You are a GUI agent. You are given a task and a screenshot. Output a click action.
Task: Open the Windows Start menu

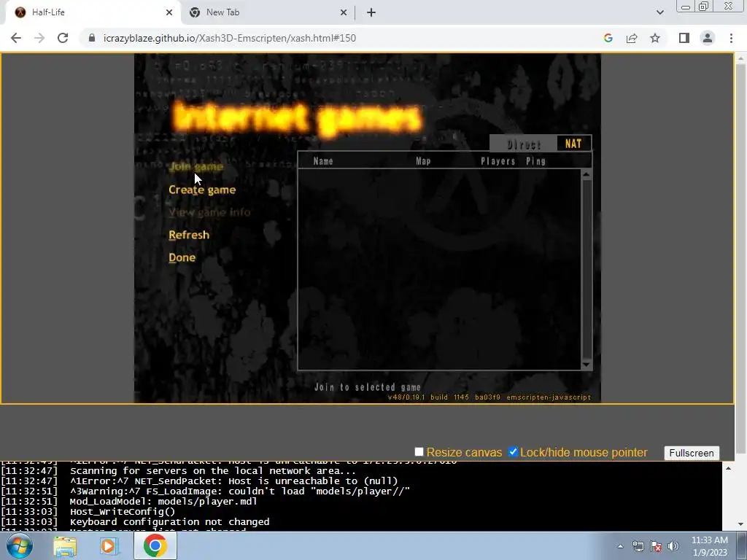(20, 545)
